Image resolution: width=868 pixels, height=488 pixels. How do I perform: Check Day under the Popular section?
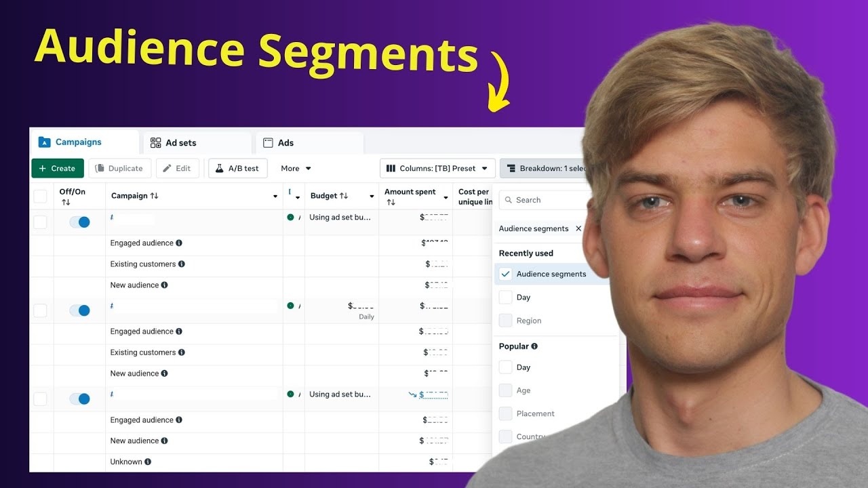point(505,367)
